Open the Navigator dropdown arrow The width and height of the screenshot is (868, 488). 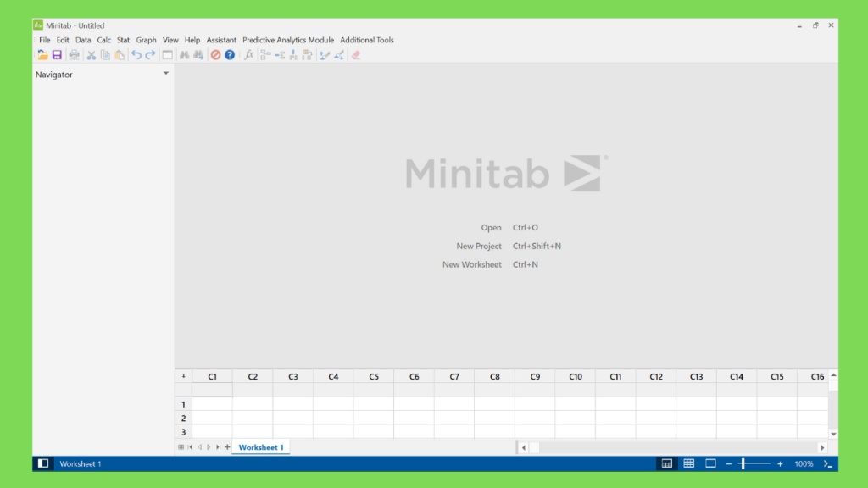(165, 73)
